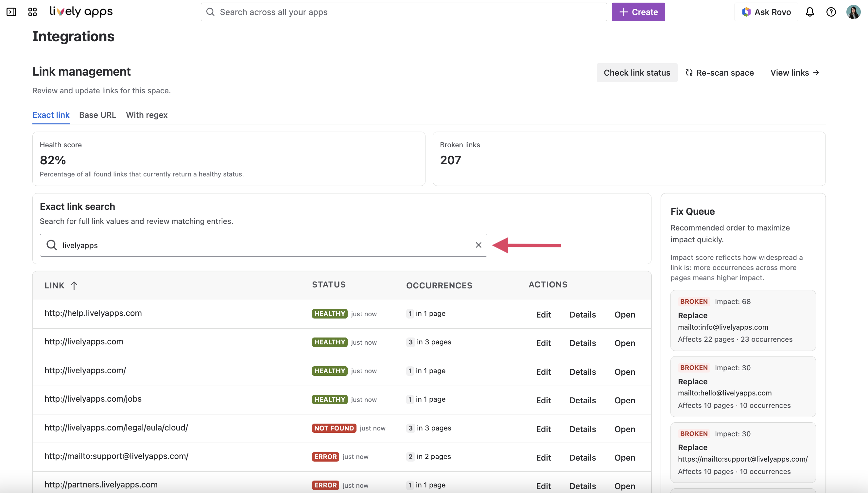The width and height of the screenshot is (868, 493).
Task: Open the help question mark icon
Action: pyautogui.click(x=831, y=11)
